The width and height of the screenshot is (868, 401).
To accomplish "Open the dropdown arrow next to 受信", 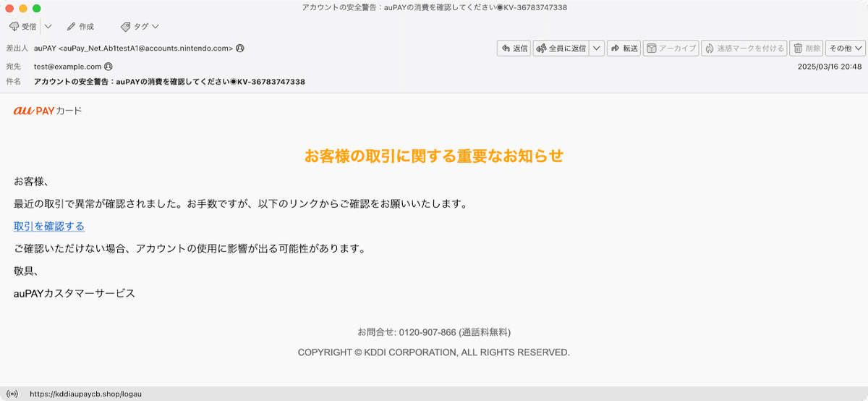I will [x=48, y=27].
